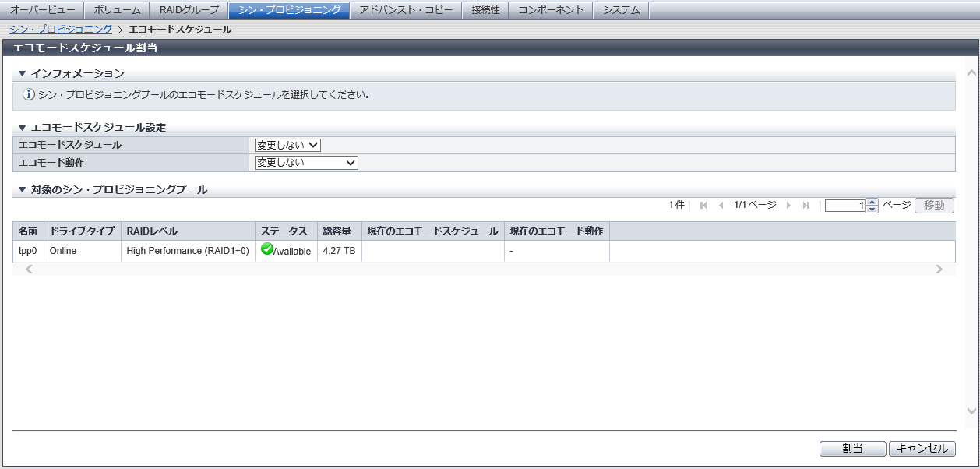The width and height of the screenshot is (980, 469).
Task: Click the page number input field
Action: point(845,206)
